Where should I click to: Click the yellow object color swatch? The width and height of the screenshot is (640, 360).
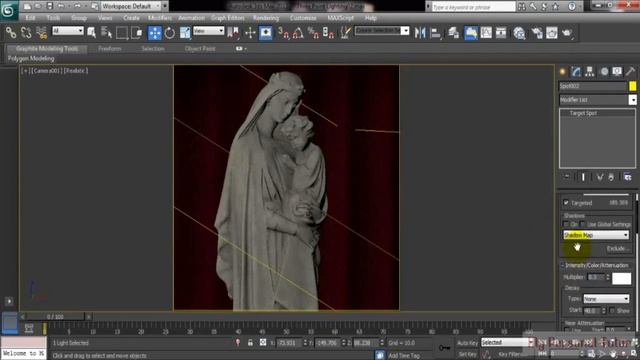(632, 86)
